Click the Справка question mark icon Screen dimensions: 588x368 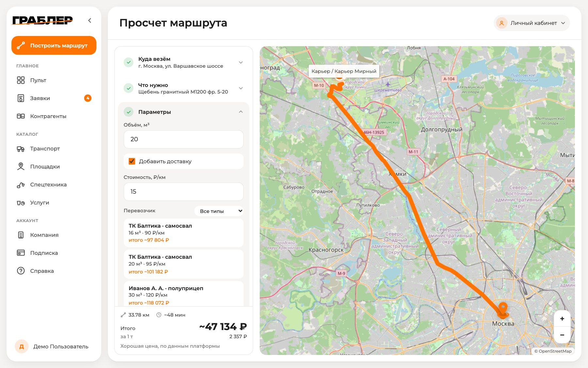(21, 271)
